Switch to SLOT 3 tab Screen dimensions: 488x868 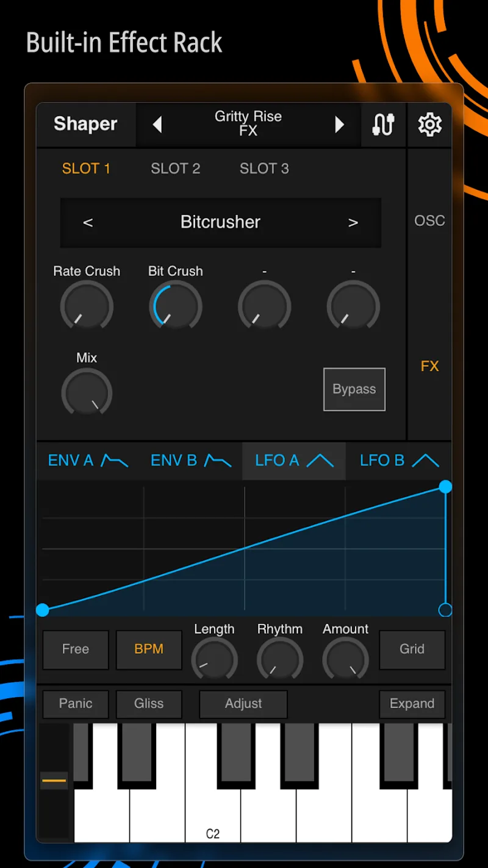[264, 168]
